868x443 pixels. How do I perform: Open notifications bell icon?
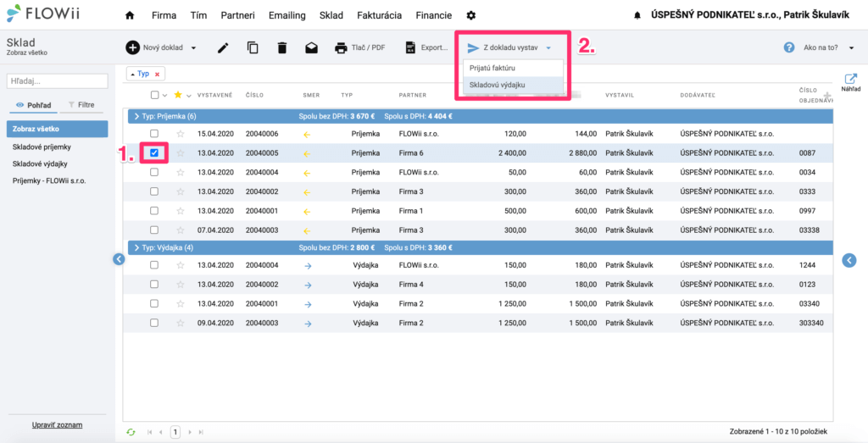tap(637, 16)
